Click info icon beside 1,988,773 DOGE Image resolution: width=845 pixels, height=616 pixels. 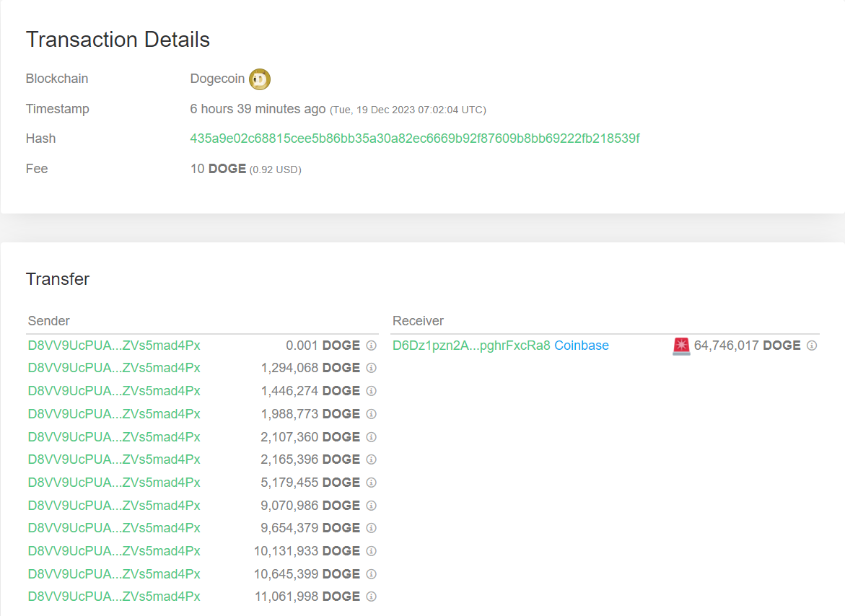point(372,414)
